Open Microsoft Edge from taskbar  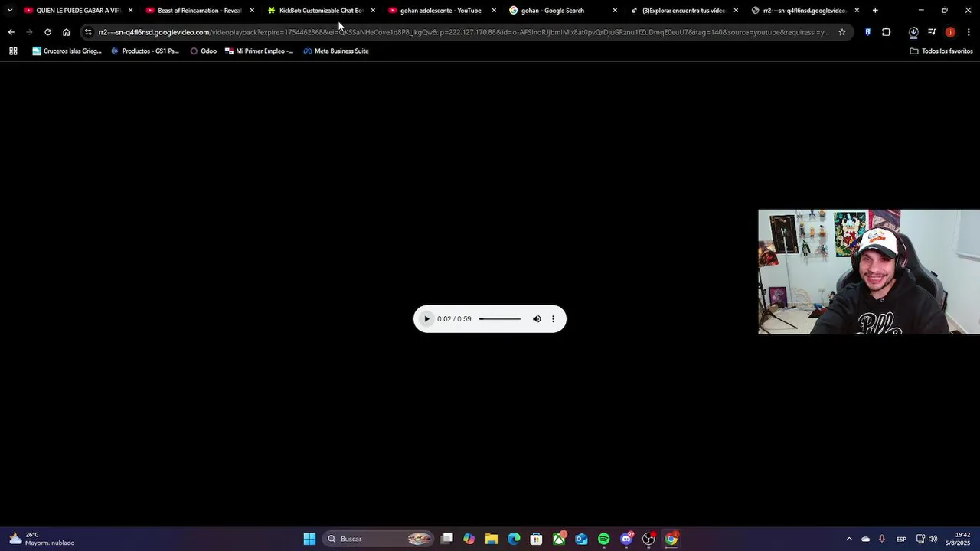[x=514, y=539]
